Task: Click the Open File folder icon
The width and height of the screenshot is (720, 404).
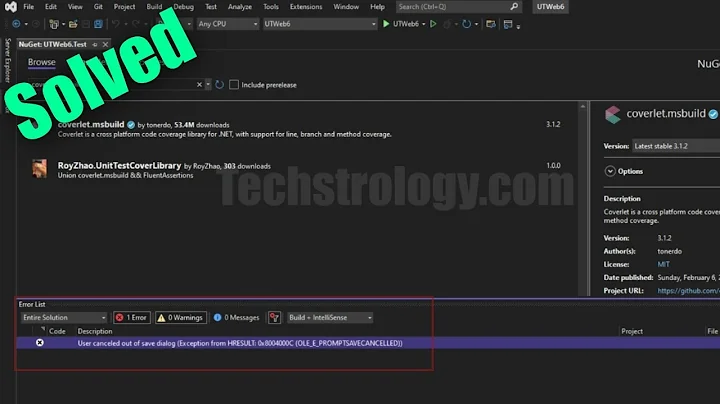Action: [73, 24]
